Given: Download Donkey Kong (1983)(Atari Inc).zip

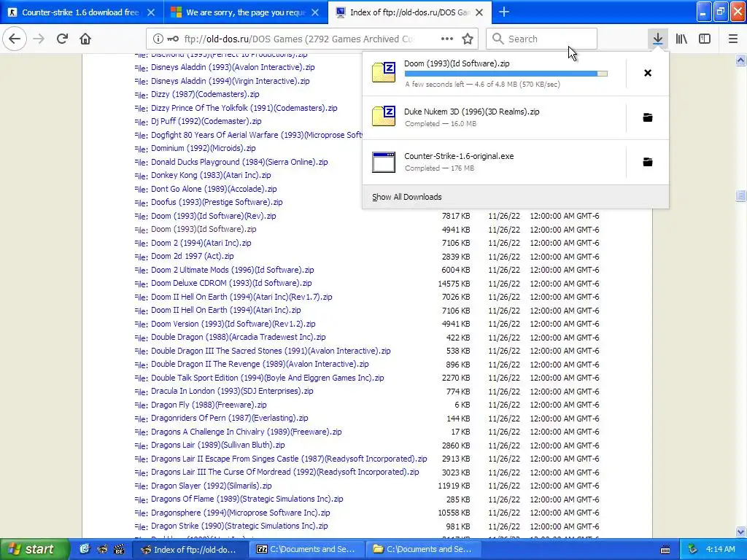Looking at the screenshot, I should coord(211,175).
